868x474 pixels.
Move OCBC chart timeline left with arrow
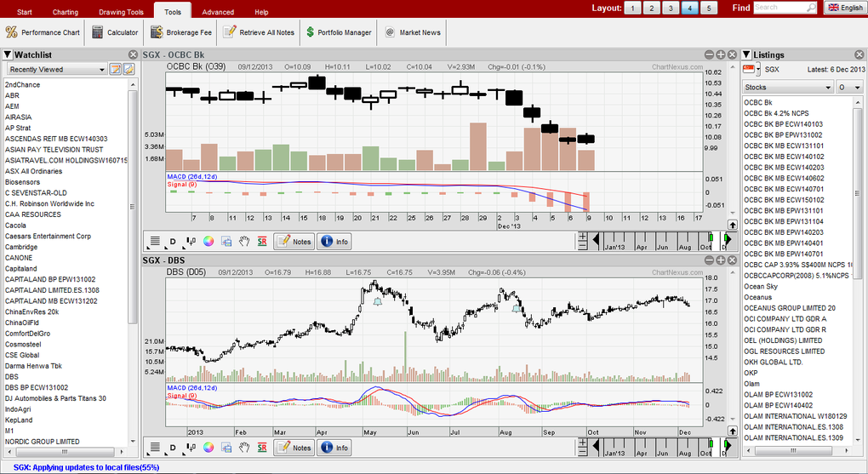596,241
